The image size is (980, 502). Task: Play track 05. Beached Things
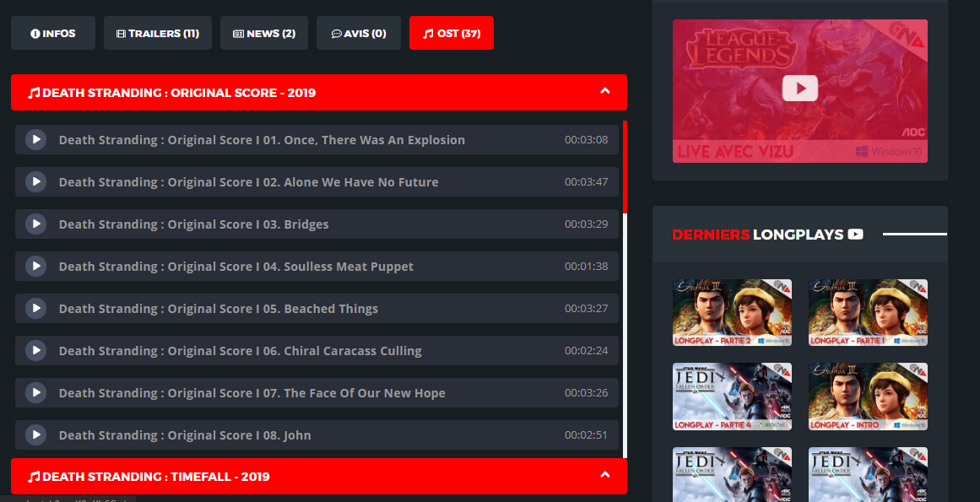[35, 308]
